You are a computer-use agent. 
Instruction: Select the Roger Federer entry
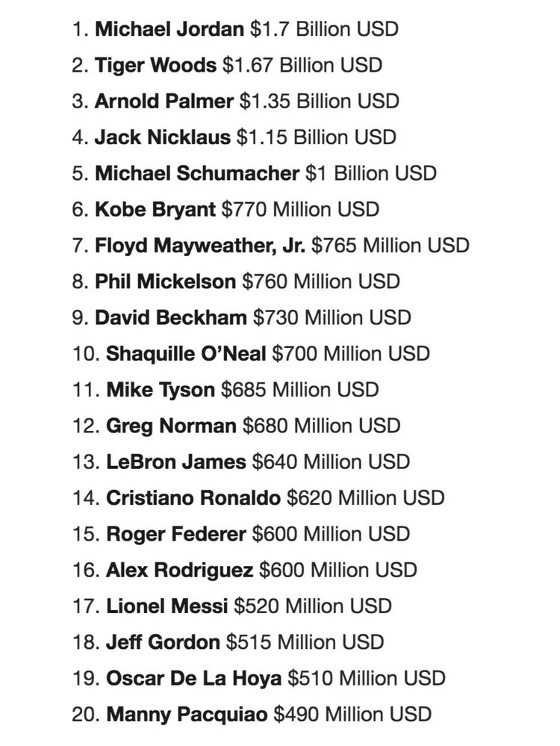pos(176,534)
